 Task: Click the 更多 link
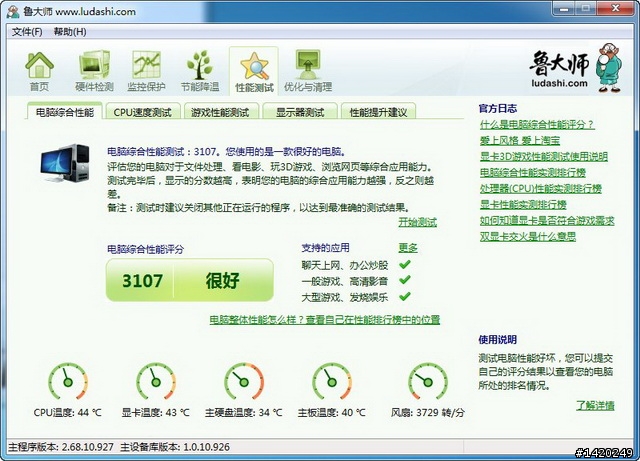408,248
